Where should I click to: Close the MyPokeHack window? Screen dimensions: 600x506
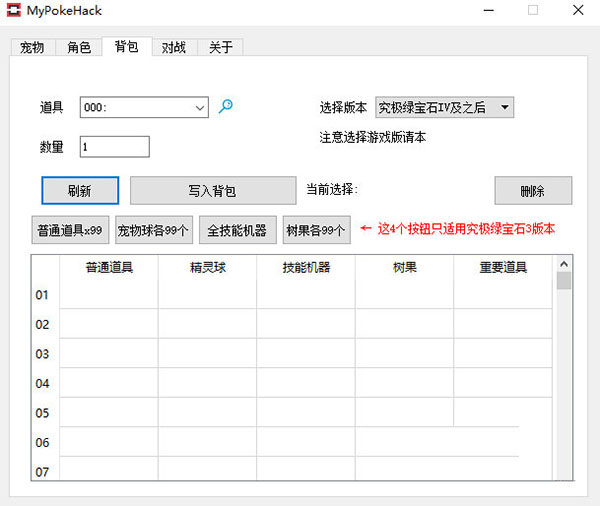[x=578, y=10]
